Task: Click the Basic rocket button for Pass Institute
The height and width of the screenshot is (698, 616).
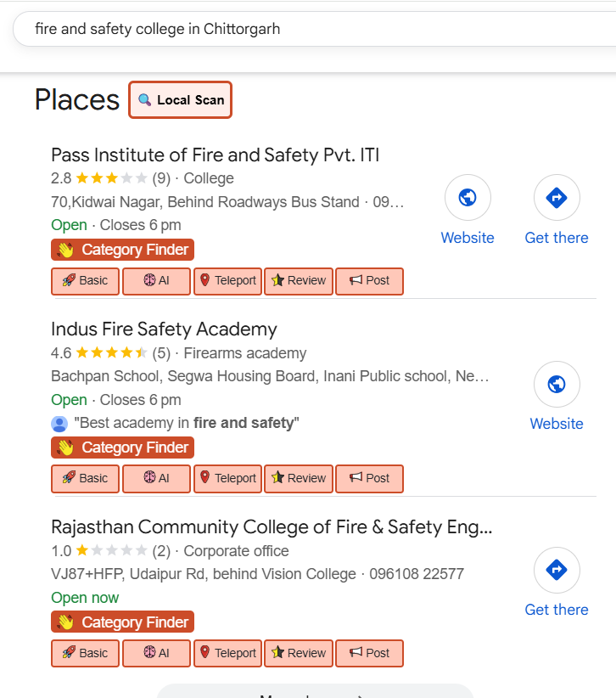Action: (x=85, y=281)
